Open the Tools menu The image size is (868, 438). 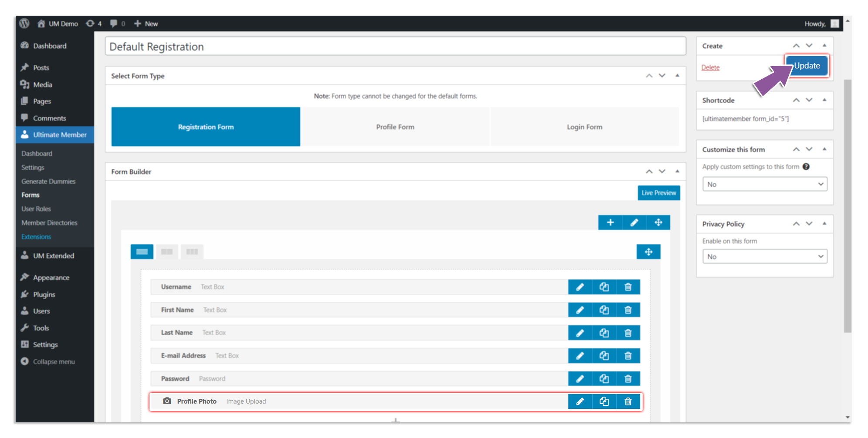41,328
